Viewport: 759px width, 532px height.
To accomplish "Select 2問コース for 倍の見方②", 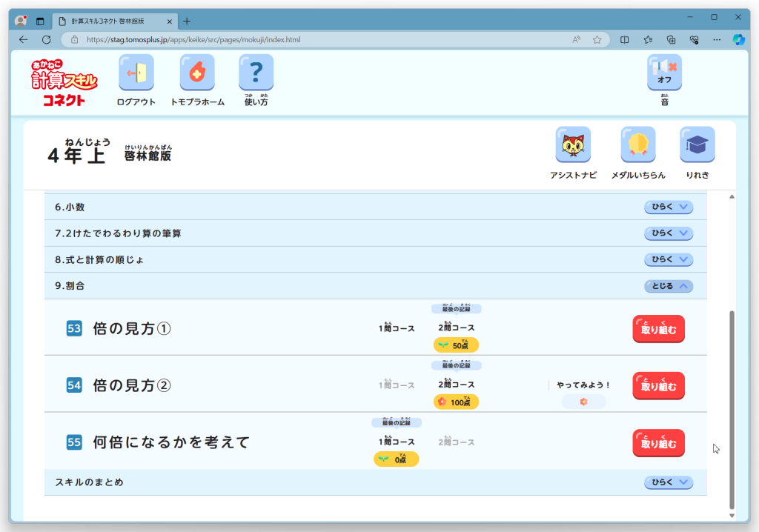I will point(456,384).
